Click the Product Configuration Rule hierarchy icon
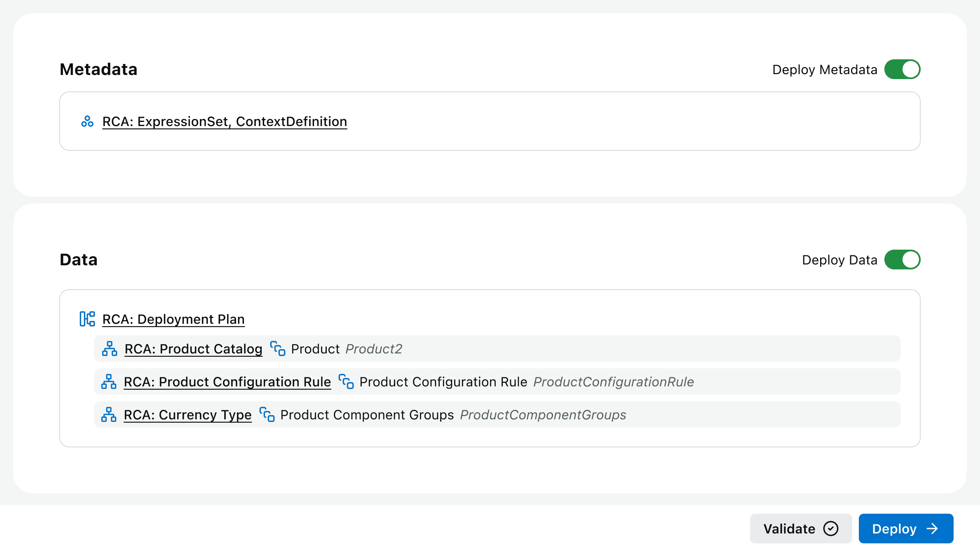 (109, 382)
